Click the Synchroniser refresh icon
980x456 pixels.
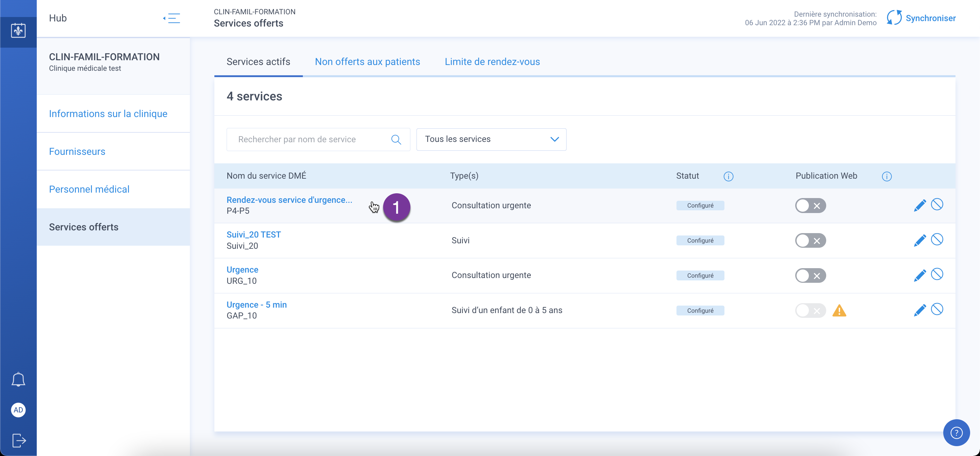[x=894, y=18]
